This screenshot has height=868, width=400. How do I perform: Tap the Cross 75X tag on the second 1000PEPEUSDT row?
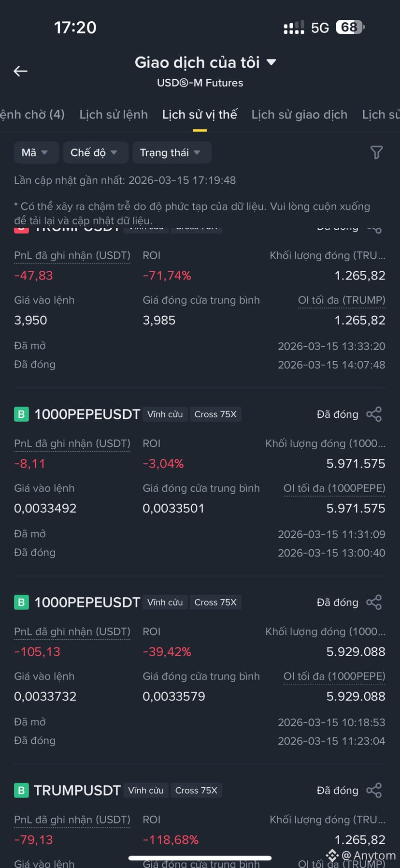215,602
